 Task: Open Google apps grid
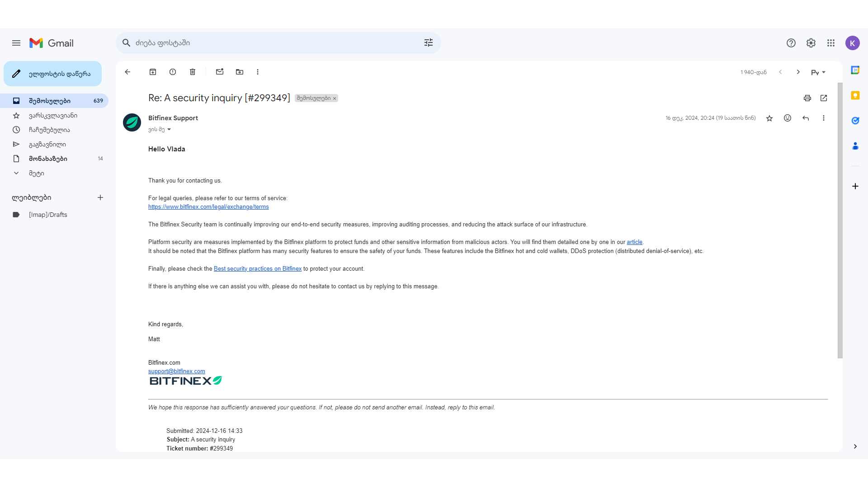[831, 43]
